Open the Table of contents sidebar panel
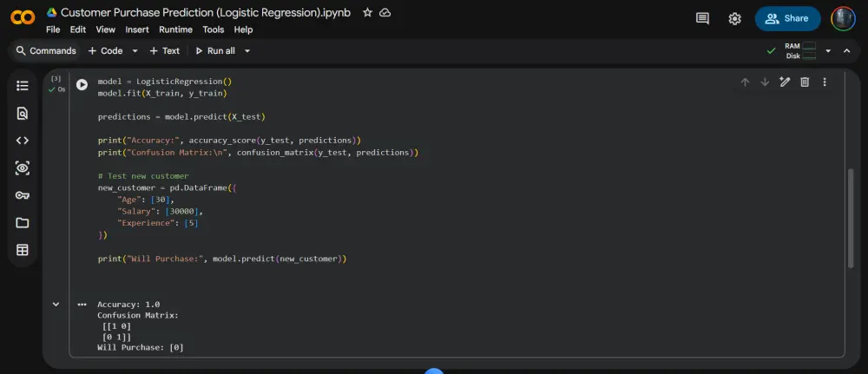 pyautogui.click(x=23, y=85)
